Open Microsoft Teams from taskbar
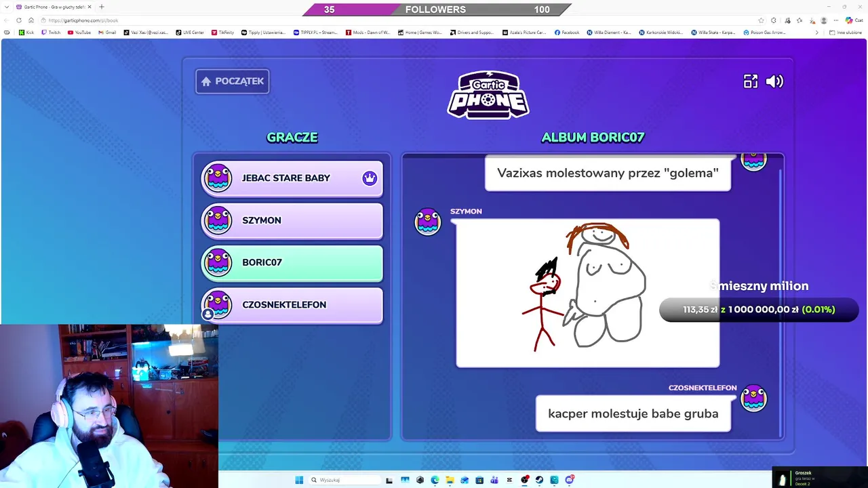The width and height of the screenshot is (868, 488). tap(494, 480)
